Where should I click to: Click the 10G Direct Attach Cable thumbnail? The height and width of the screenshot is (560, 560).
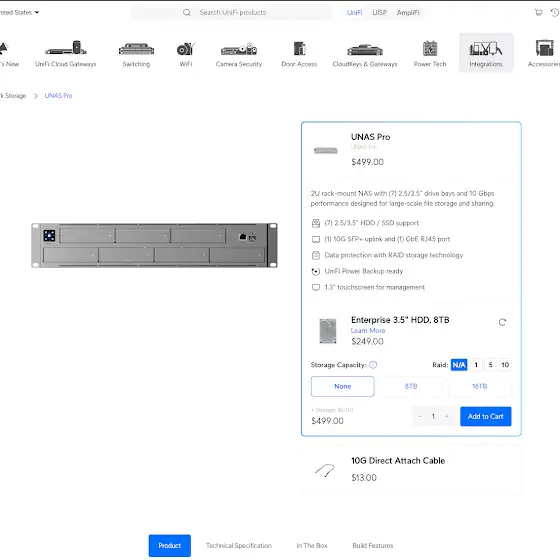325,470
